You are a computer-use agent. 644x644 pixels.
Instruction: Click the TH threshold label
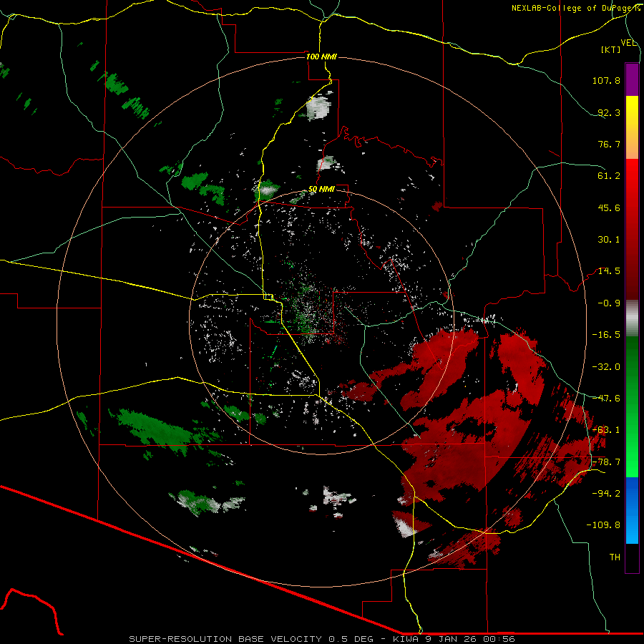coord(615,557)
